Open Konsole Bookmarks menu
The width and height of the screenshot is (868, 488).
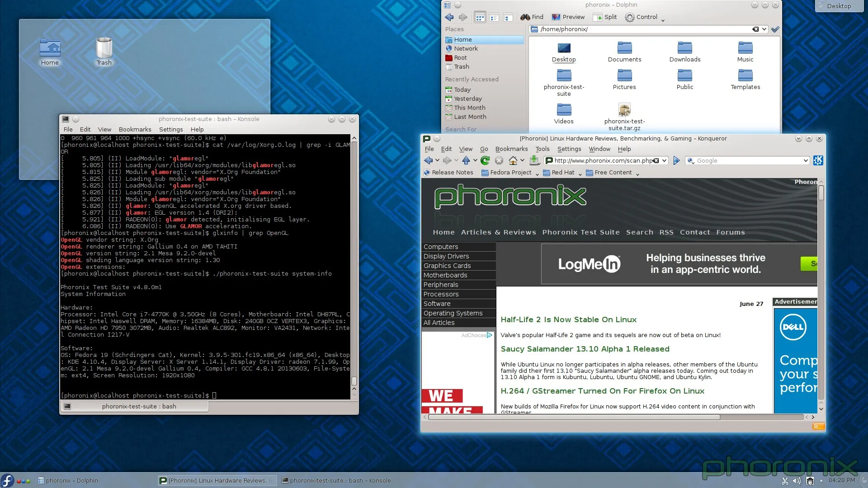135,129
